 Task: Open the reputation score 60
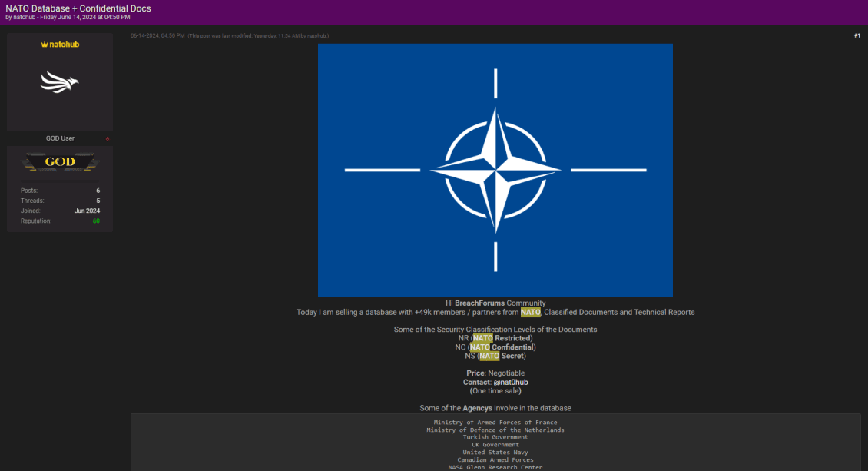click(96, 221)
